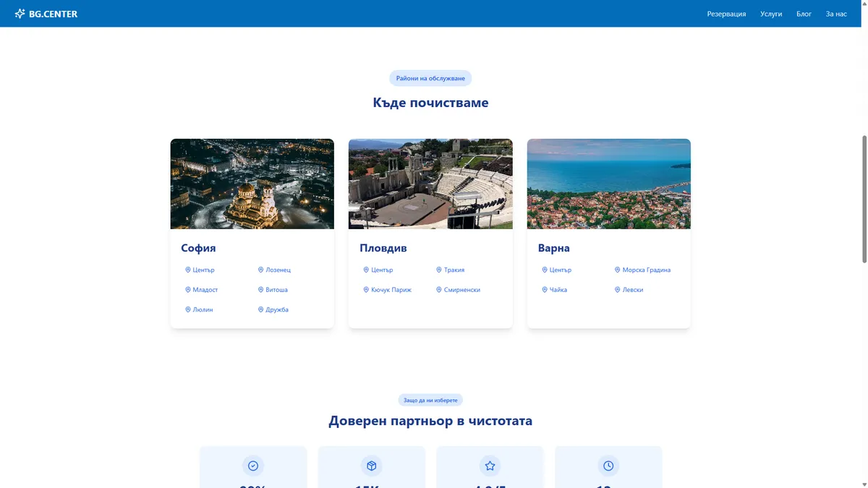Click the pin icon beside Тракия in Пловдив
The image size is (868, 488).
tap(438, 270)
